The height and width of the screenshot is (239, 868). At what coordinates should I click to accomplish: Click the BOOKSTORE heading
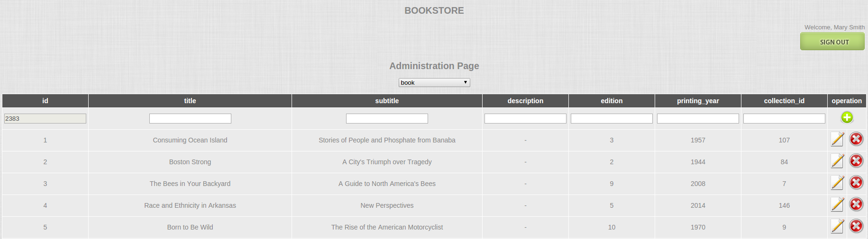point(434,10)
